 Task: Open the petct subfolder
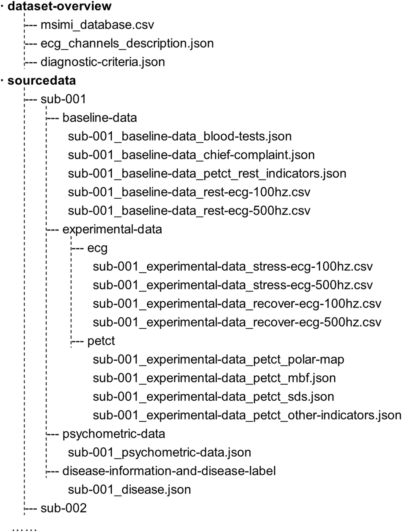[102, 341]
